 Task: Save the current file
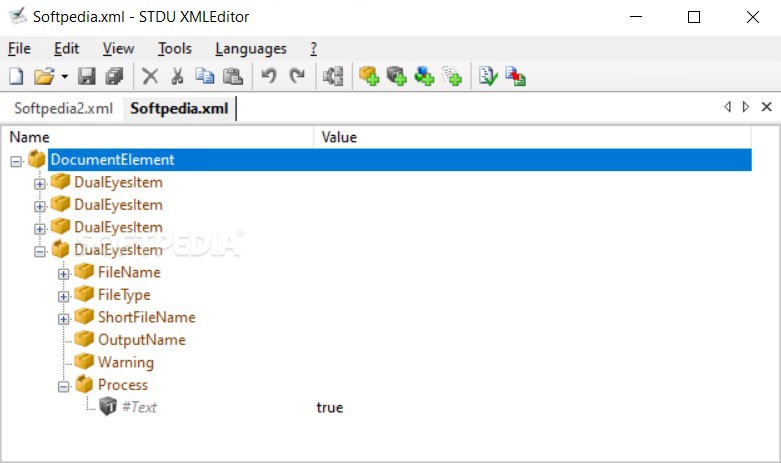pyautogui.click(x=86, y=76)
